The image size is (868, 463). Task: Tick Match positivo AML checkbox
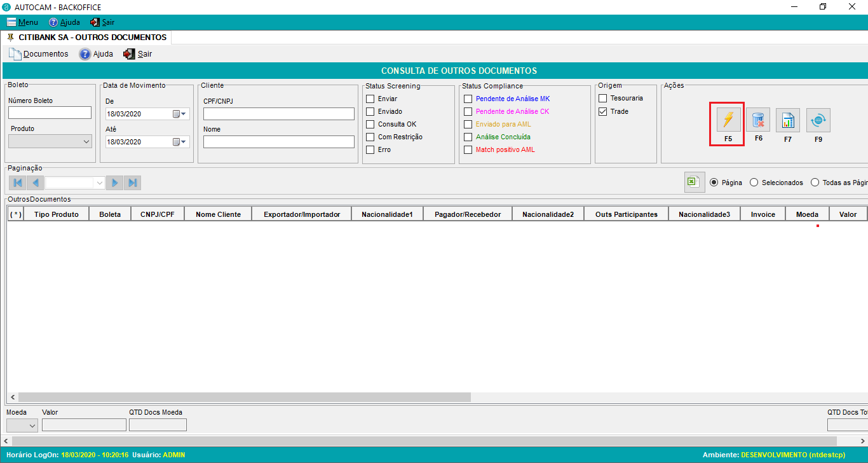pyautogui.click(x=468, y=149)
